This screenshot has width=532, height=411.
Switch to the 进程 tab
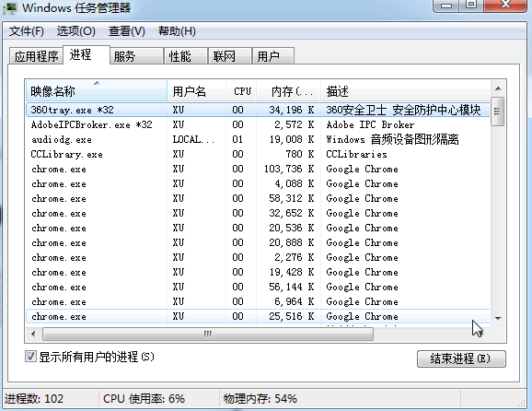[87, 54]
